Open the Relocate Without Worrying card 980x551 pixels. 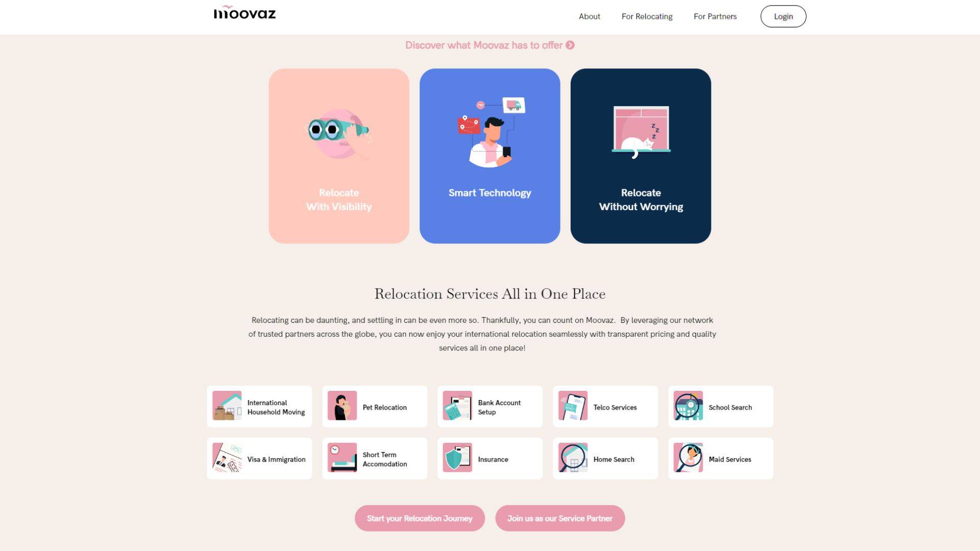[641, 156]
